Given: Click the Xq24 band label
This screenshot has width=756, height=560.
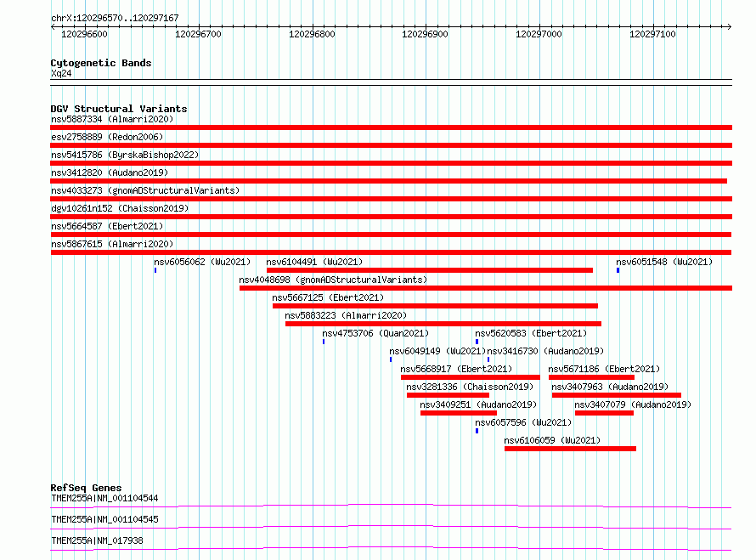Looking at the screenshot, I should tap(61, 73).
